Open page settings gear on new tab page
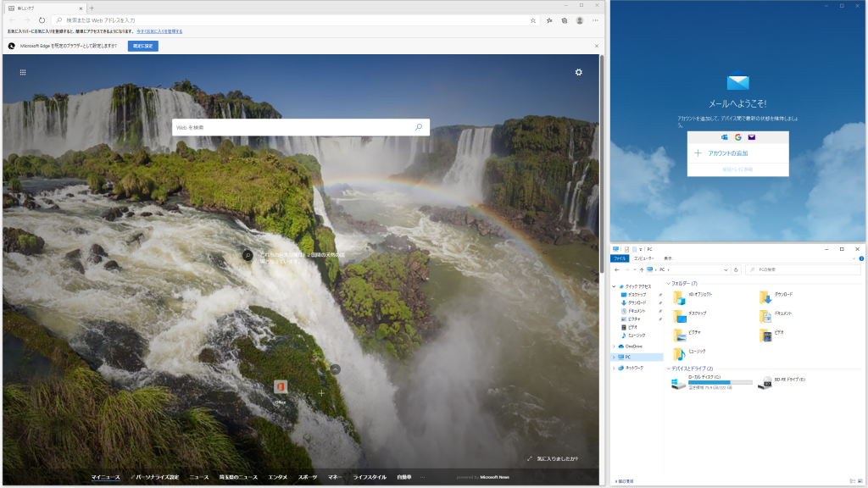 coord(578,73)
